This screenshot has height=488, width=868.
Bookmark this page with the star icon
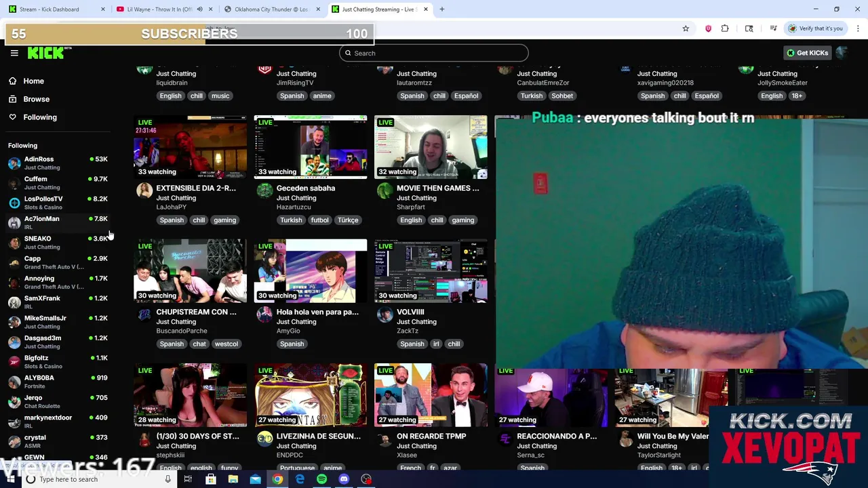(686, 28)
